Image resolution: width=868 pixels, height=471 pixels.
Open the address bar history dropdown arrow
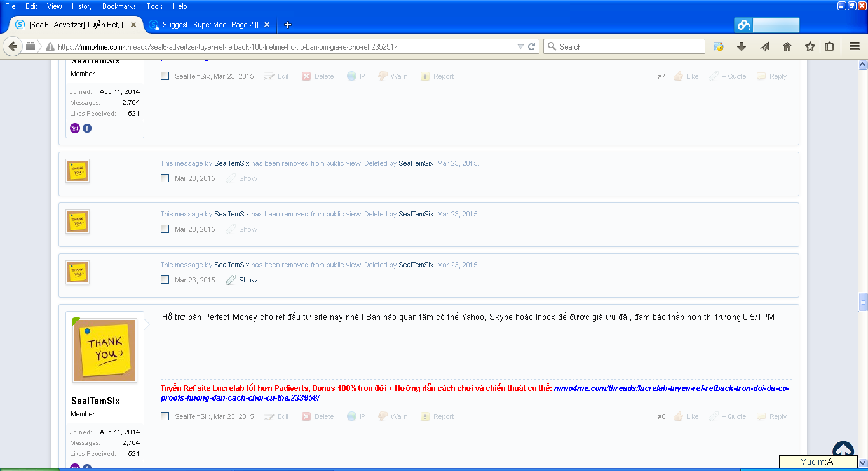tap(520, 46)
